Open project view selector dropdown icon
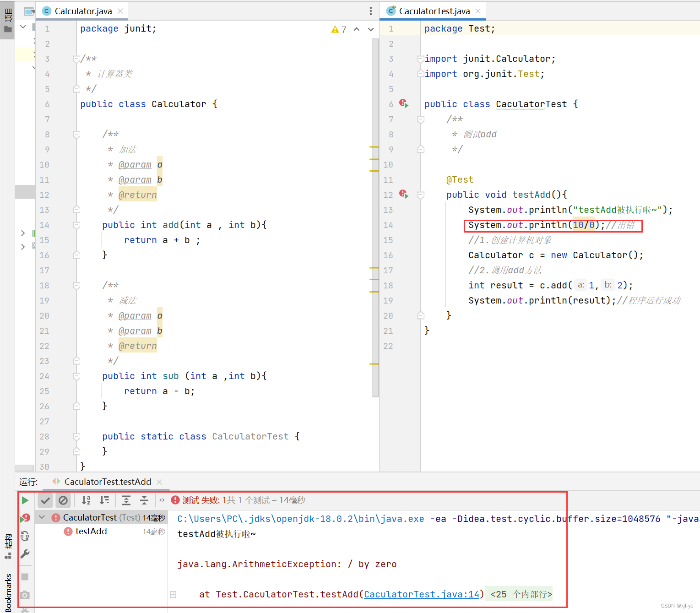This screenshot has width=700, height=613. [x=29, y=11]
